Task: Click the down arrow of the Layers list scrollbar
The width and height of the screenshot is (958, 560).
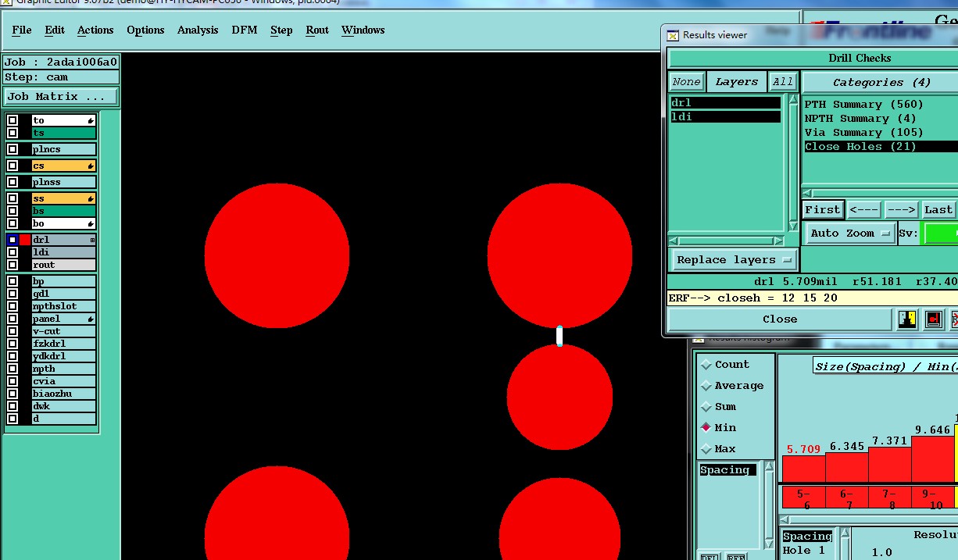Action: tap(792, 227)
